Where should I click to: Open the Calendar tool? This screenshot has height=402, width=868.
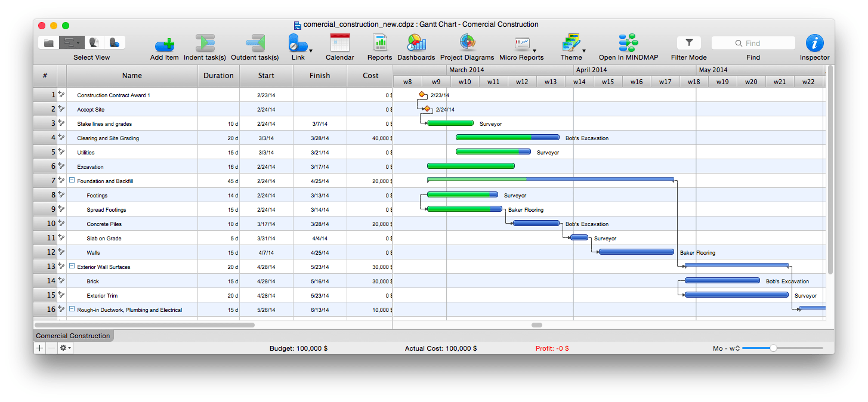339,44
